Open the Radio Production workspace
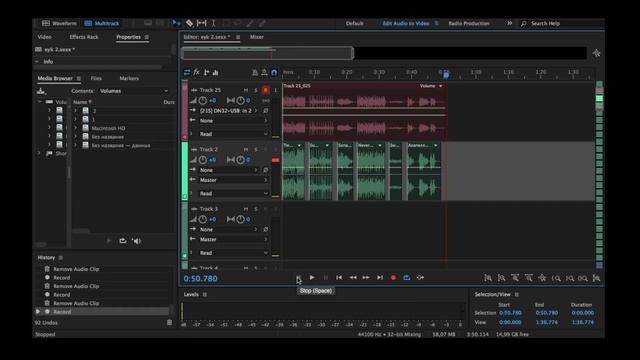 pyautogui.click(x=469, y=23)
